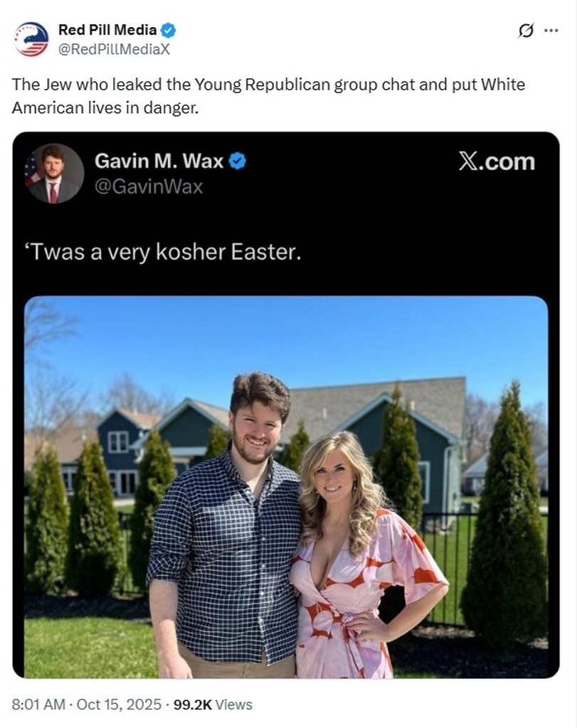
Task: Open the Gavin M. Wax display name
Action: click(x=159, y=161)
